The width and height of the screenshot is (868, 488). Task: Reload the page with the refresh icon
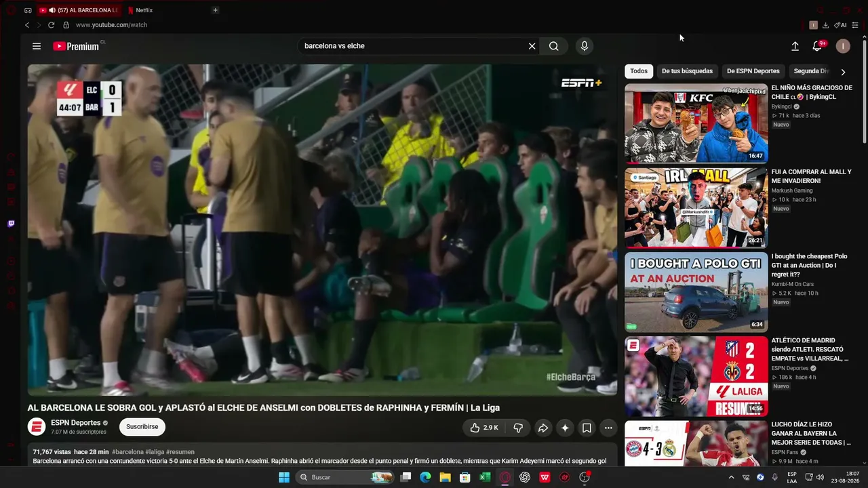[x=51, y=25]
